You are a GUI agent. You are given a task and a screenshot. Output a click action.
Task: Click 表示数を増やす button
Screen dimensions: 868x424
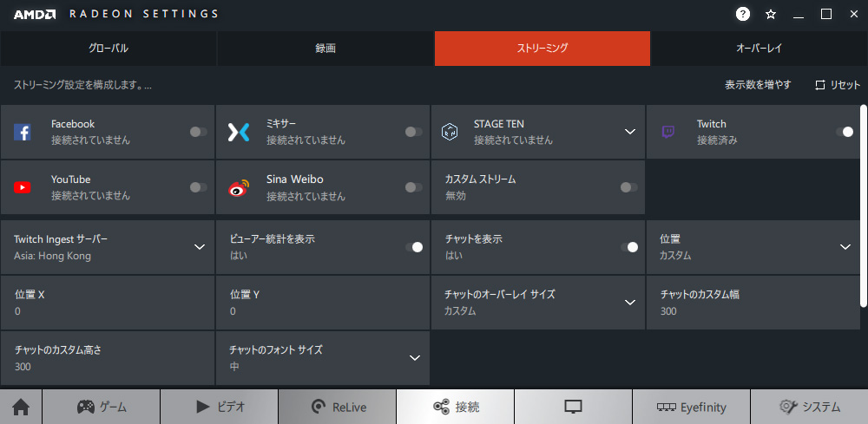pos(758,85)
